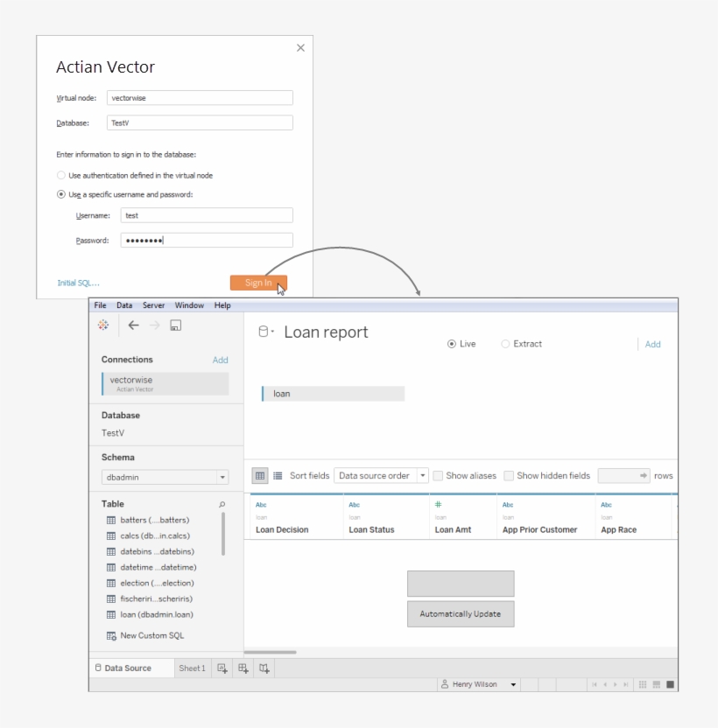Switch to the metadata list view icon

coord(278,476)
